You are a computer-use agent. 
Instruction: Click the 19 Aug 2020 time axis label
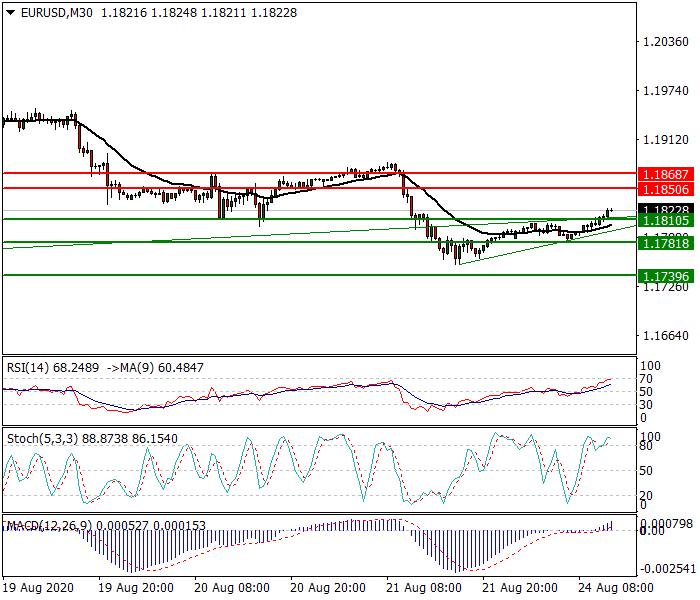tap(38, 588)
